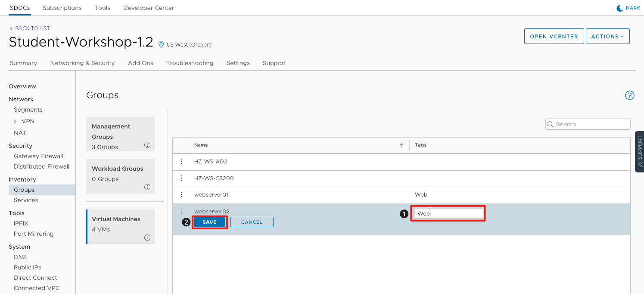644x294 pixels.
Task: Click the Virtual Machines info icon
Action: point(147,238)
